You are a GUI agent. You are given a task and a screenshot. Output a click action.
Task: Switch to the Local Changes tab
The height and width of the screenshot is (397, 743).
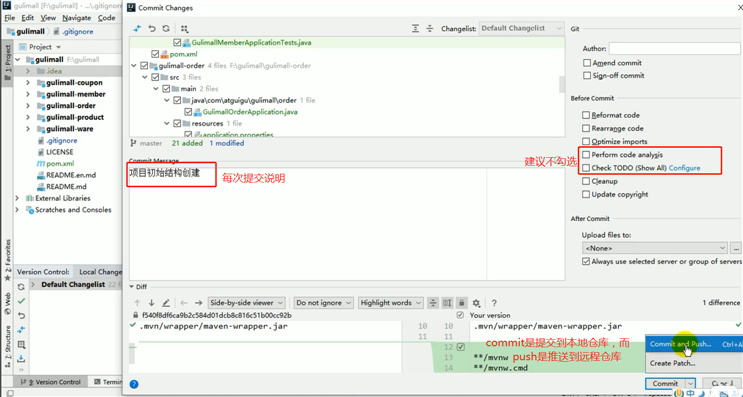pyautogui.click(x=100, y=272)
